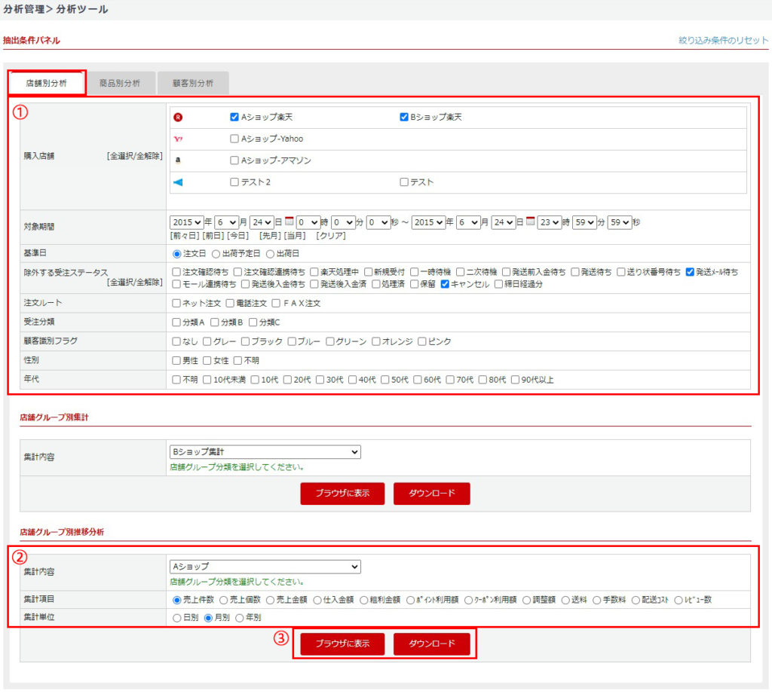Click the 絞り込み条件のリセット link

tap(723, 40)
